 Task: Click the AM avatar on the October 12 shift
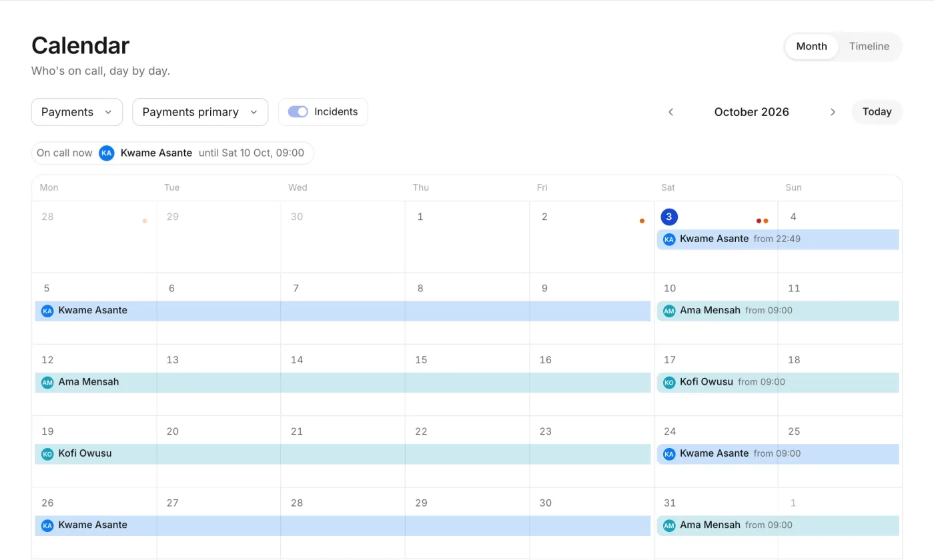pyautogui.click(x=47, y=383)
